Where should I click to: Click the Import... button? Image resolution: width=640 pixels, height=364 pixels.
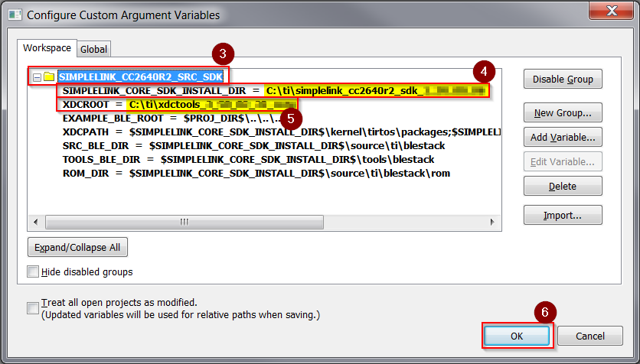coord(563,215)
